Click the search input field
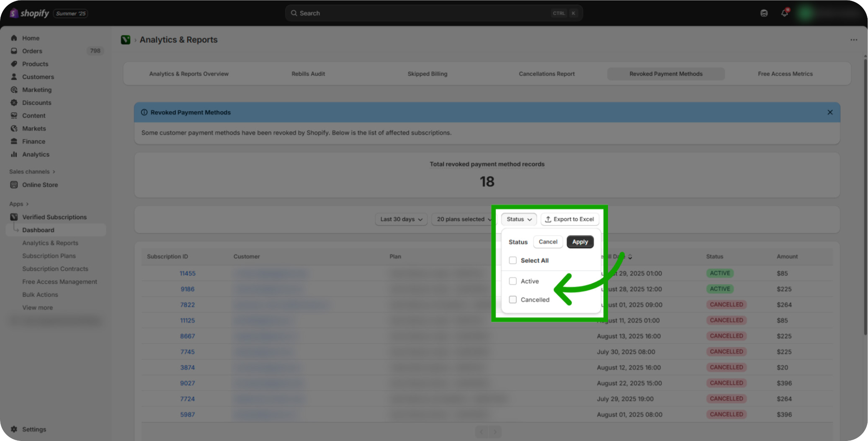The width and height of the screenshot is (868, 441). [434, 13]
